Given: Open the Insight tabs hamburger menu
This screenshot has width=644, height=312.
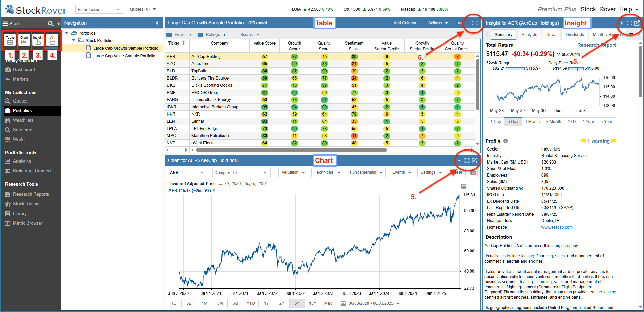Looking at the screenshot, I should click(631, 34).
